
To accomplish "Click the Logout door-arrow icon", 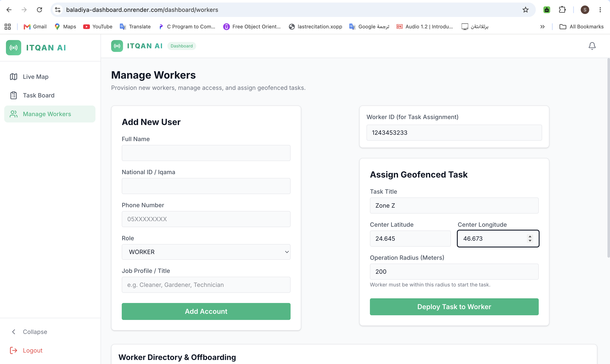I will point(14,350).
